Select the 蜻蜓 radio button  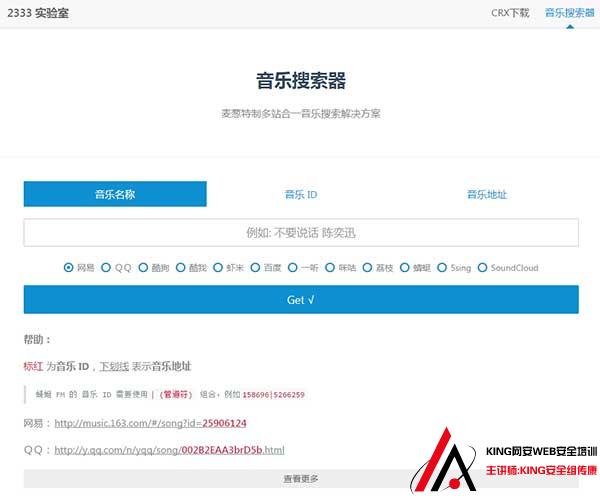pos(404,267)
